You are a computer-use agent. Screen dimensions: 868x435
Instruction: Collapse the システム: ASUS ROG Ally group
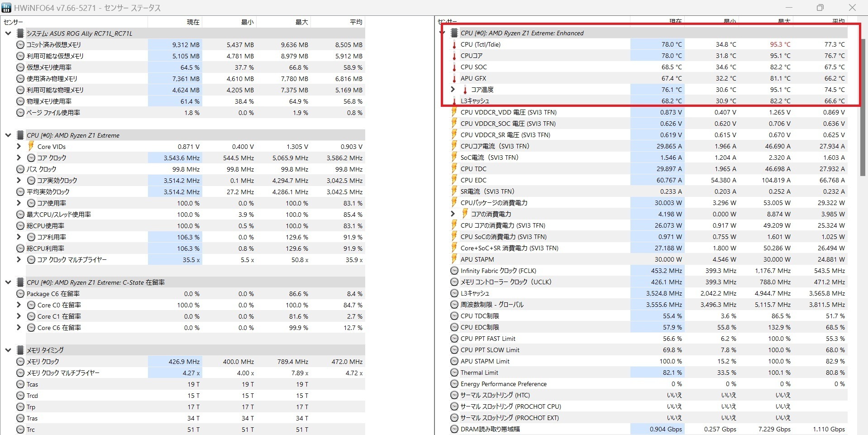pyautogui.click(x=8, y=33)
